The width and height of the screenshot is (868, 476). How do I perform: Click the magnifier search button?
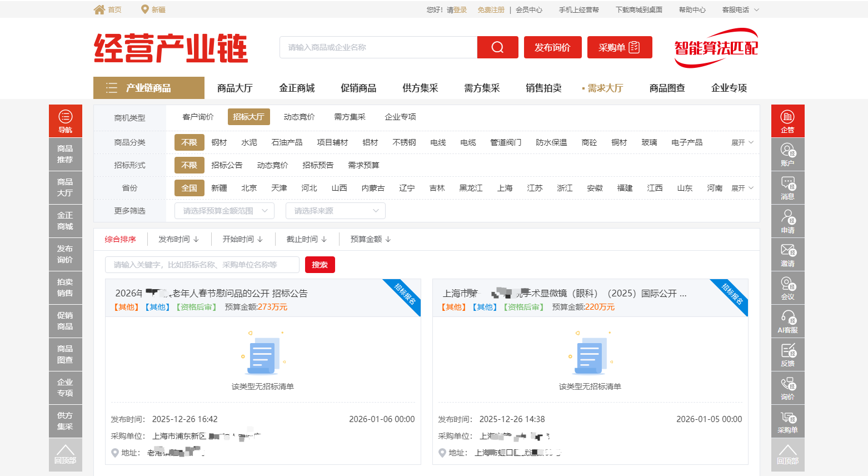click(x=498, y=47)
